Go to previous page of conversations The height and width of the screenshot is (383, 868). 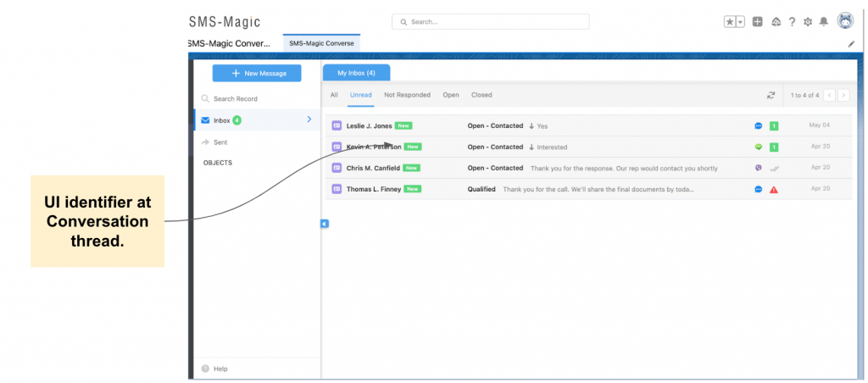point(829,95)
